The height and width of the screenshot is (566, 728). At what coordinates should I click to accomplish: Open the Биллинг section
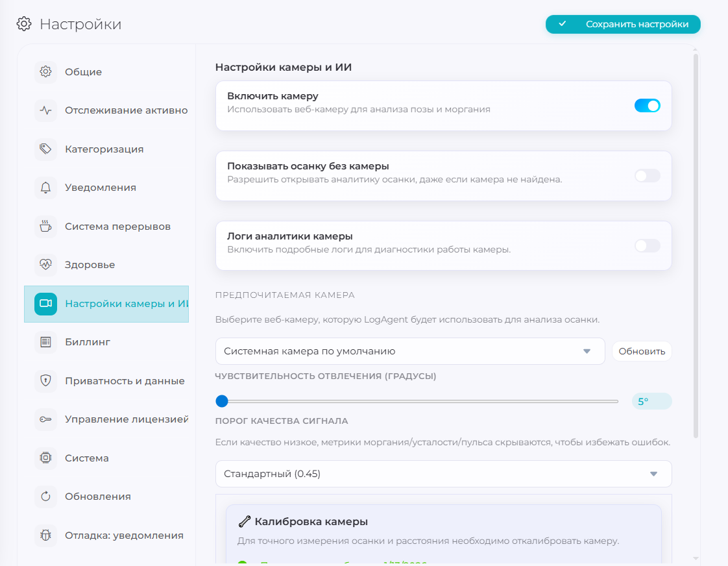(x=106, y=342)
